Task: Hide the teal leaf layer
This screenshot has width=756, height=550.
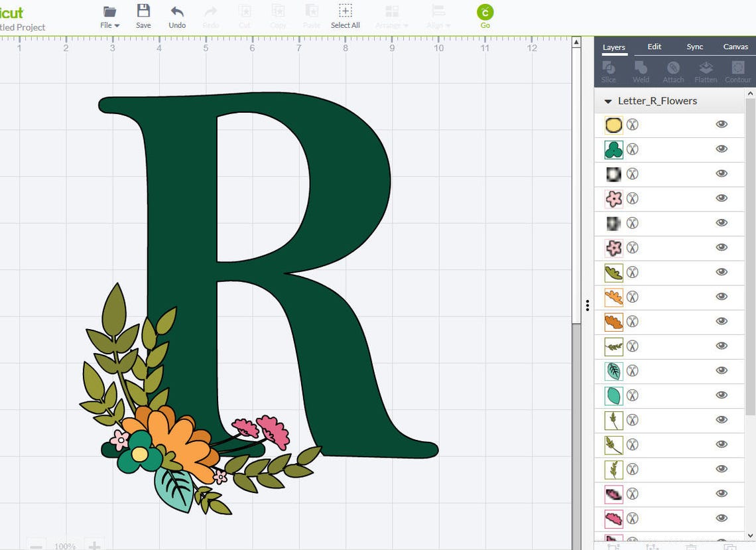Action: 722,395
